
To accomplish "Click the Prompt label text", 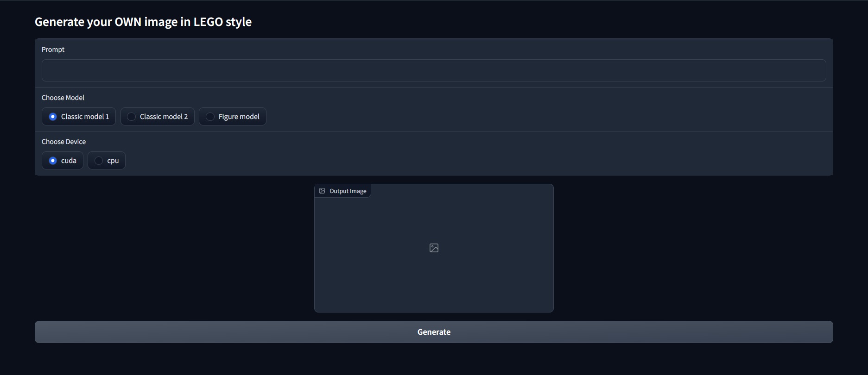I will click(53, 50).
